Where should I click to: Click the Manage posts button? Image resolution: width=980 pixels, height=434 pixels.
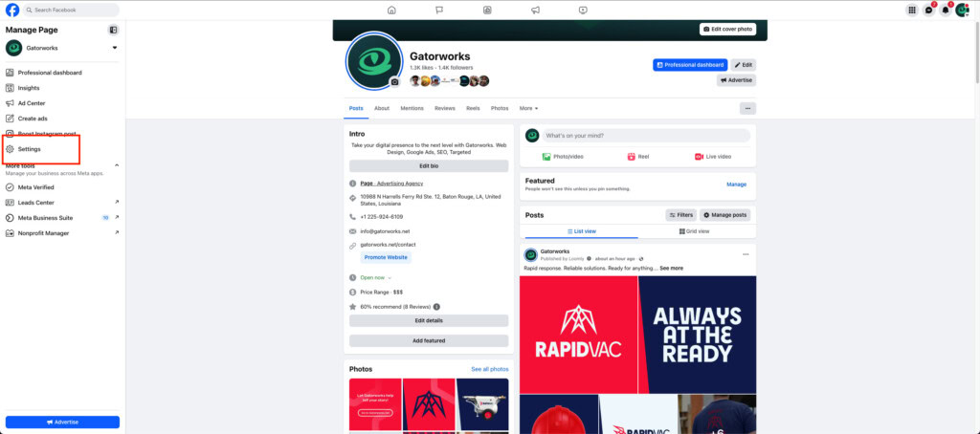coord(725,215)
